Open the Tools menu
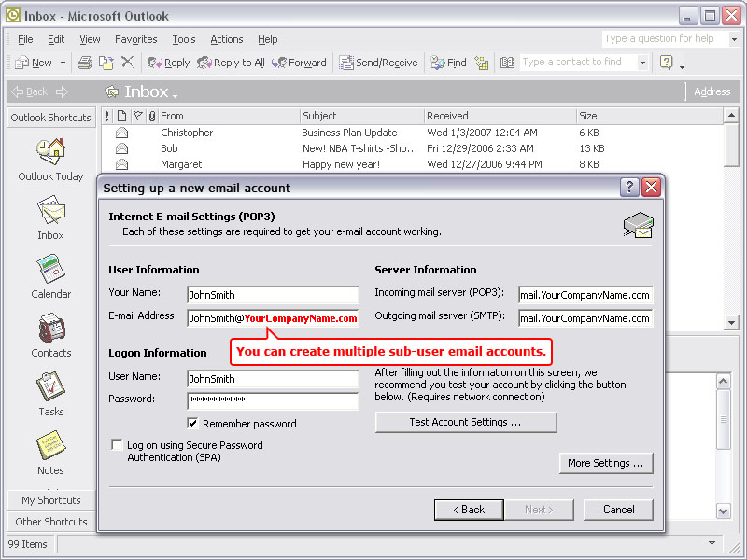 183,39
